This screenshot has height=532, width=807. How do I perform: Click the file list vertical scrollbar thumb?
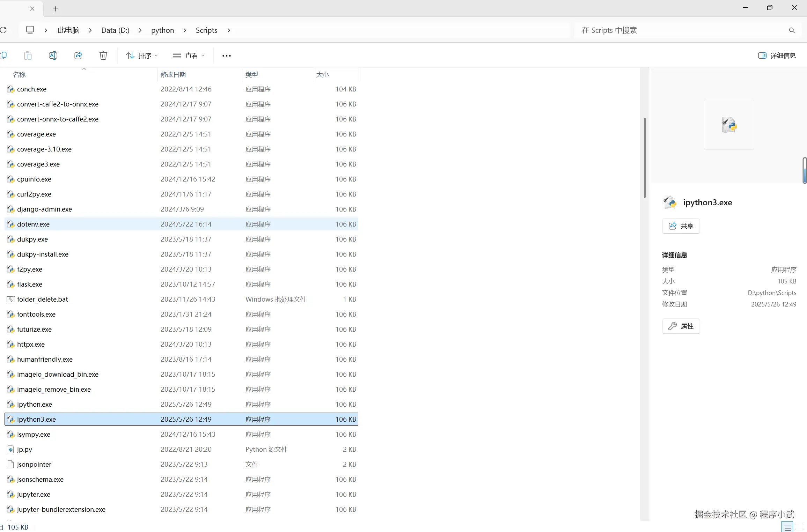pyautogui.click(x=645, y=157)
